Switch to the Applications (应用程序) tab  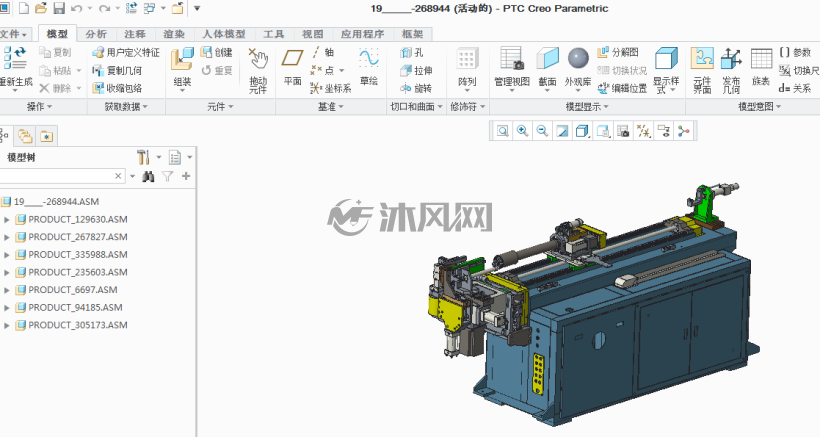[x=362, y=34]
